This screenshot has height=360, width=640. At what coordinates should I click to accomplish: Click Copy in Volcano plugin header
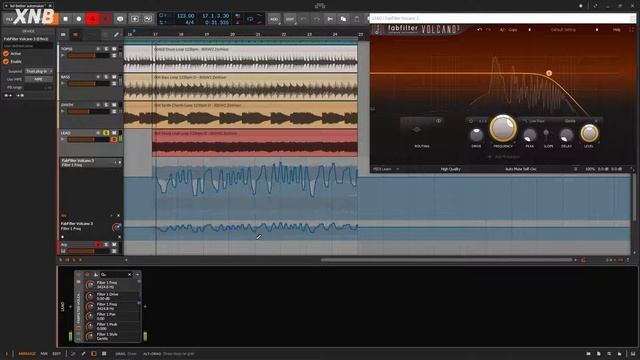(513, 30)
